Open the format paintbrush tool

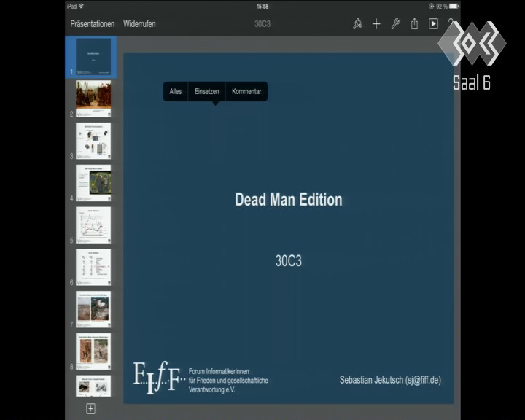[x=357, y=24]
